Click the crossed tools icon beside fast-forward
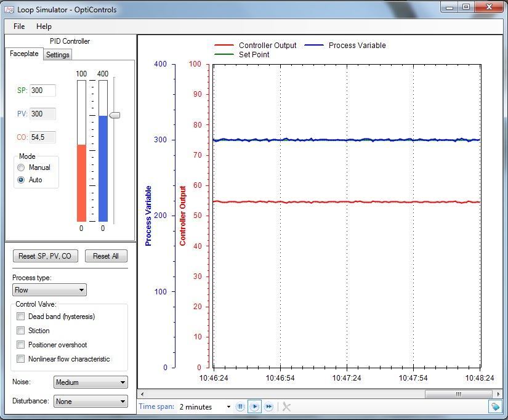Image resolution: width=508 pixels, height=420 pixels. tap(286, 406)
